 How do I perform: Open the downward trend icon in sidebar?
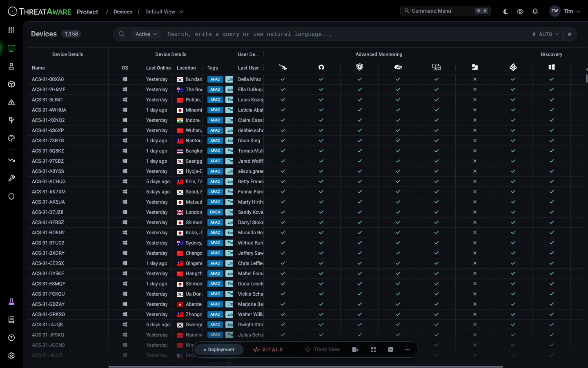coord(11,160)
